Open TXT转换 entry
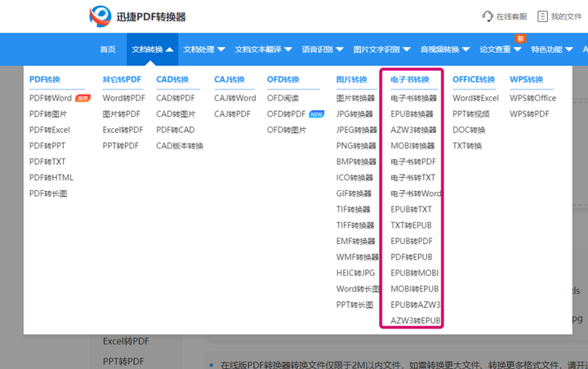Image resolution: width=588 pixels, height=369 pixels. 467,146
